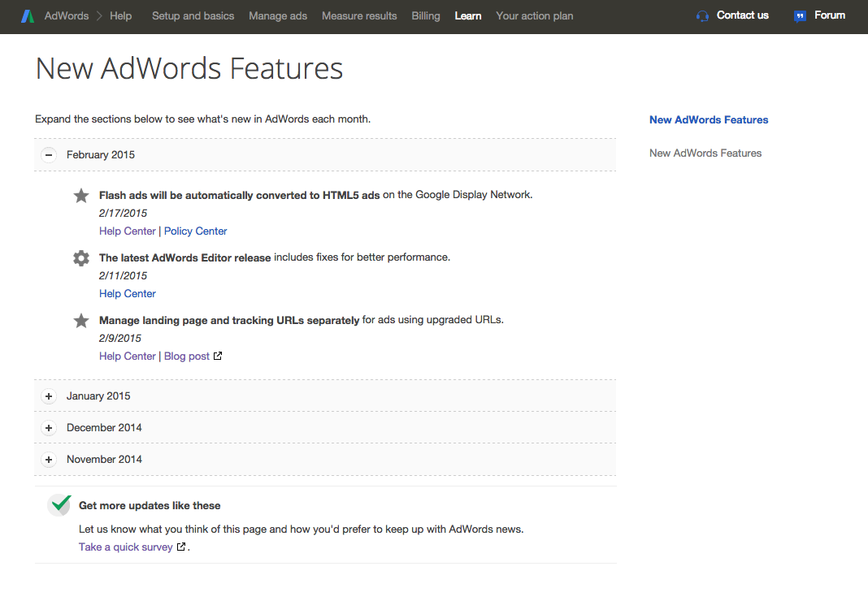Screen dimensions: 868x601
Task: Collapse the February 2015 section
Action: [49, 155]
